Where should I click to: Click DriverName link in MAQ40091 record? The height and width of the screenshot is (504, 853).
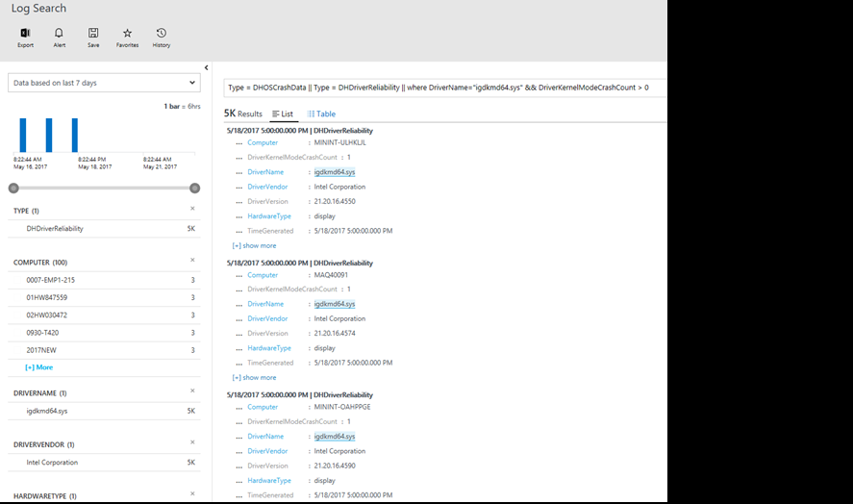tap(265, 304)
